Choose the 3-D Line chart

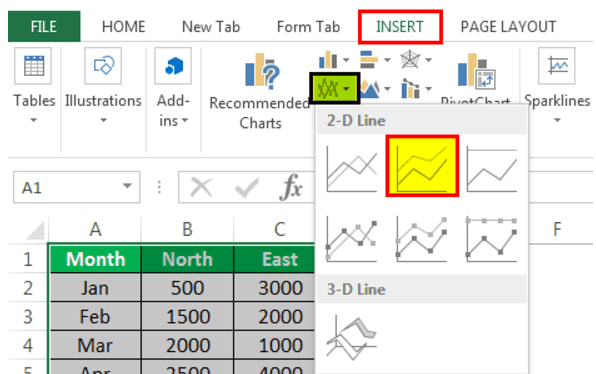352,338
